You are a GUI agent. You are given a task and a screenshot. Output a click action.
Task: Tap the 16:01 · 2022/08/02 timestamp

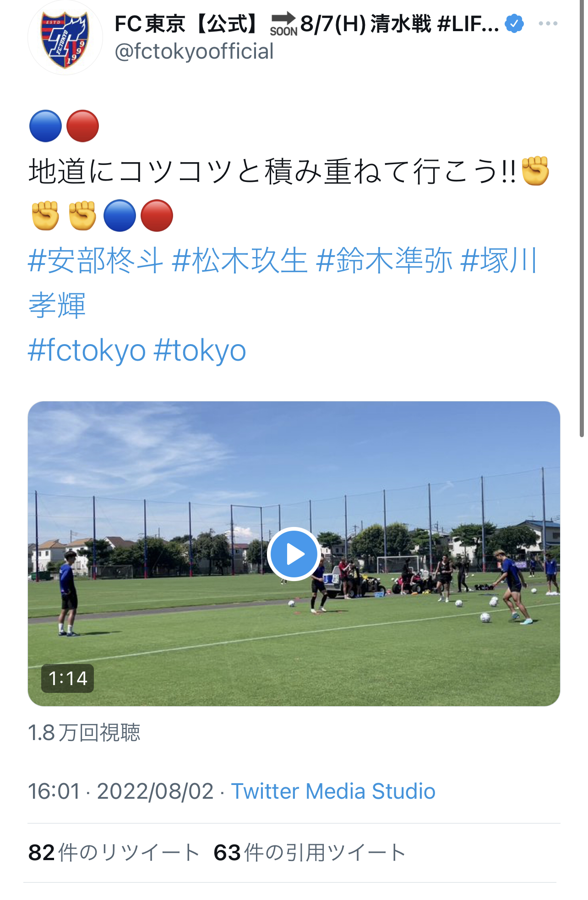coord(121,791)
